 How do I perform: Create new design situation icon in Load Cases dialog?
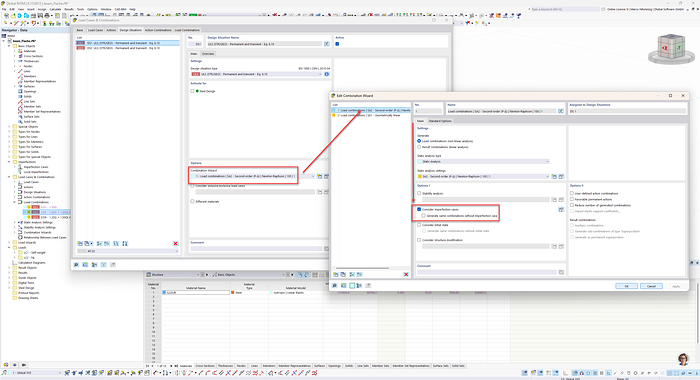click(80, 243)
